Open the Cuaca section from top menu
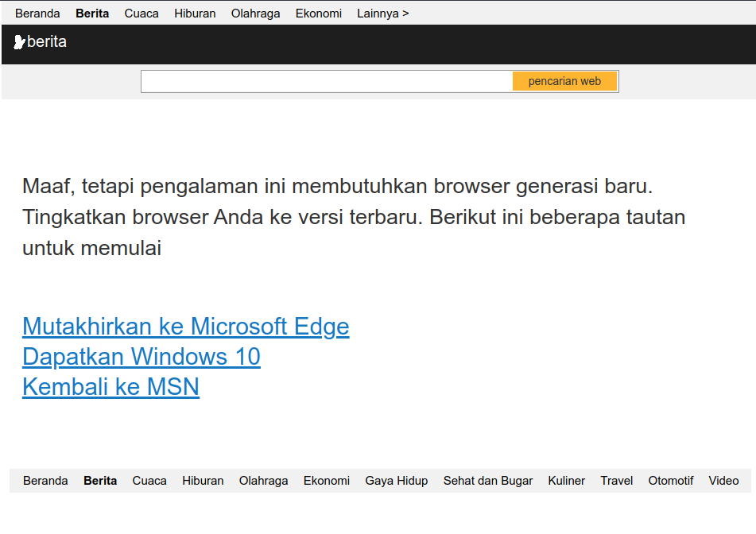756x534 pixels. tap(141, 13)
